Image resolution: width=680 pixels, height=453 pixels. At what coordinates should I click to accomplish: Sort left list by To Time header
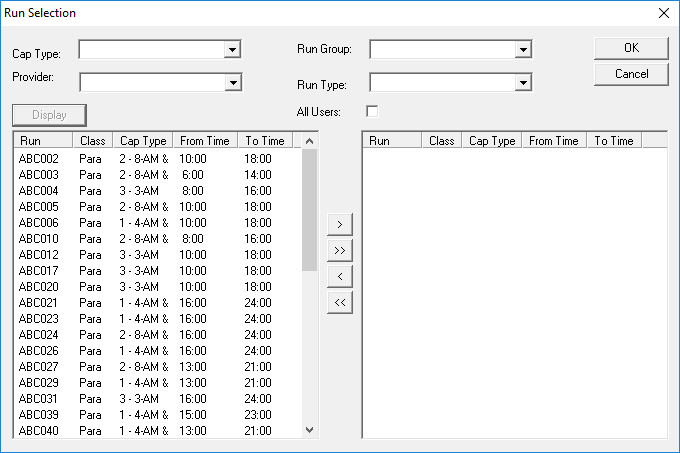coord(265,141)
